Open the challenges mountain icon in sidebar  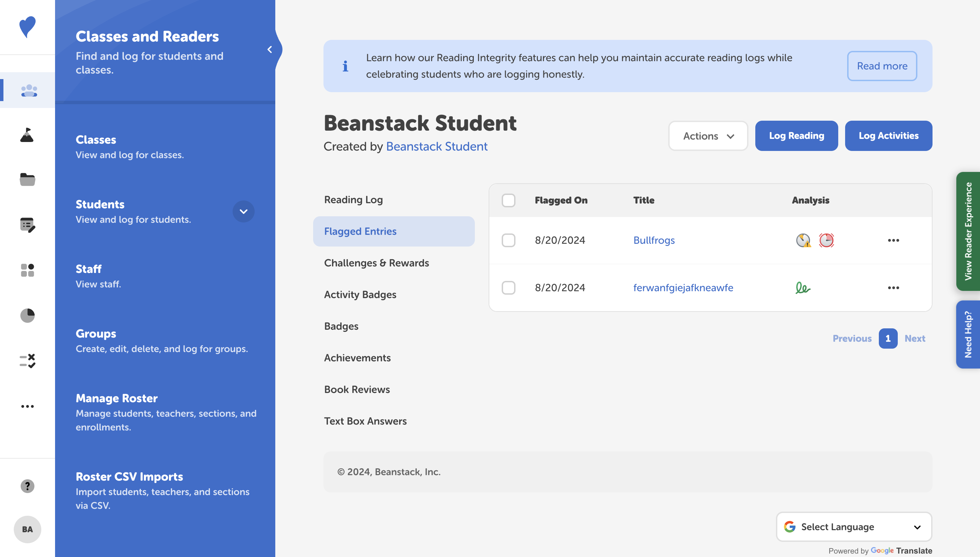click(27, 135)
